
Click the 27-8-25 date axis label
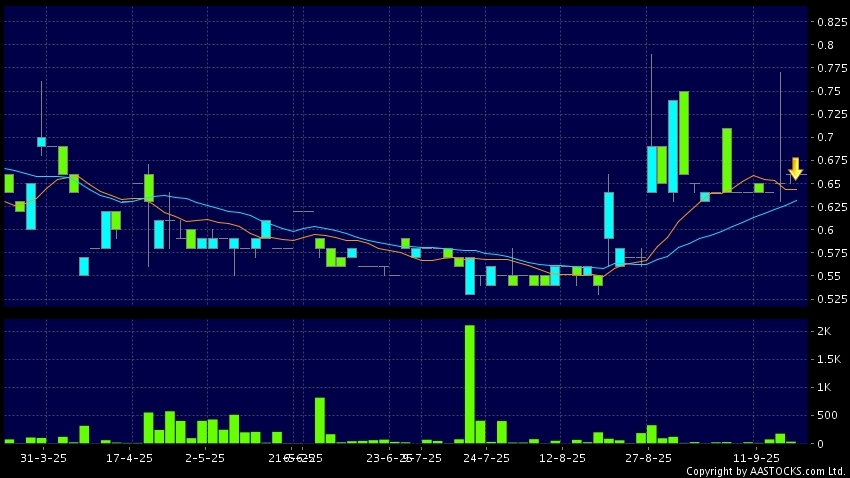point(648,458)
